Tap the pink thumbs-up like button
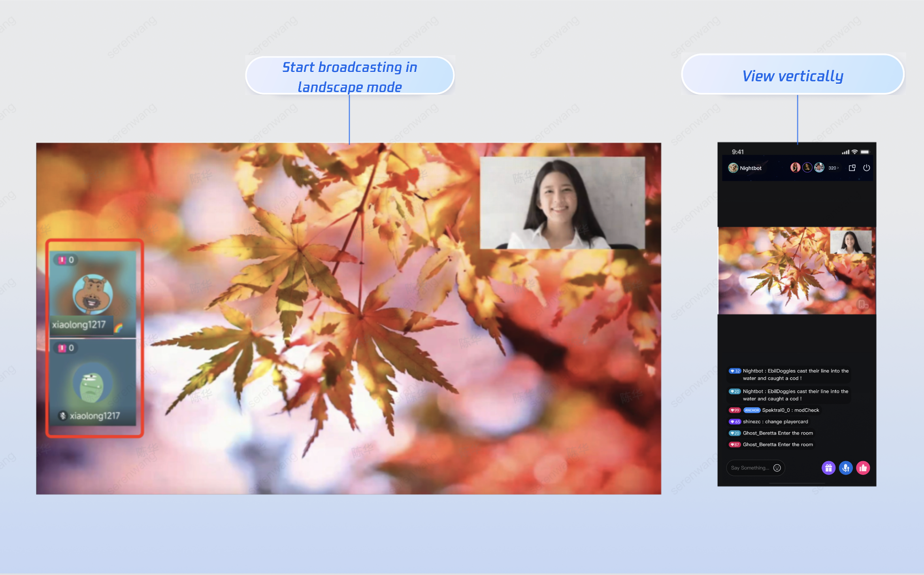This screenshot has height=575, width=924. coord(863,468)
